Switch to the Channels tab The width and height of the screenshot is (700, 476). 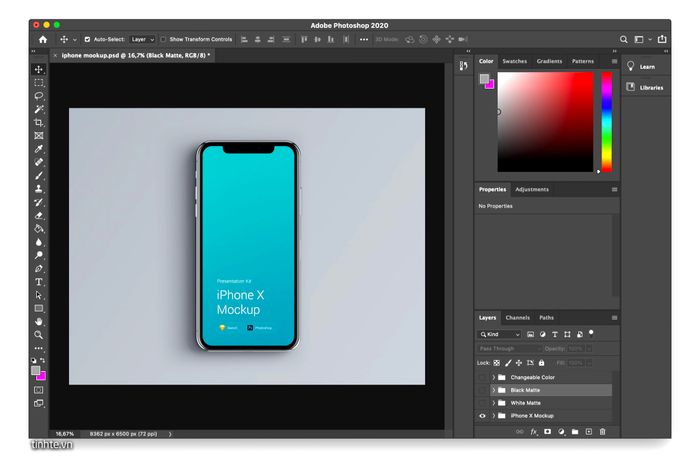click(517, 318)
